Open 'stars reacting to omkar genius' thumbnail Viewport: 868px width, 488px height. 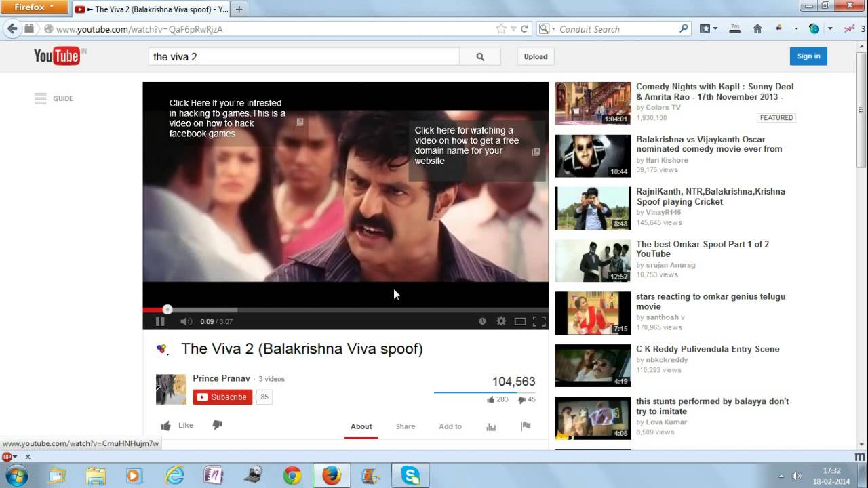593,313
